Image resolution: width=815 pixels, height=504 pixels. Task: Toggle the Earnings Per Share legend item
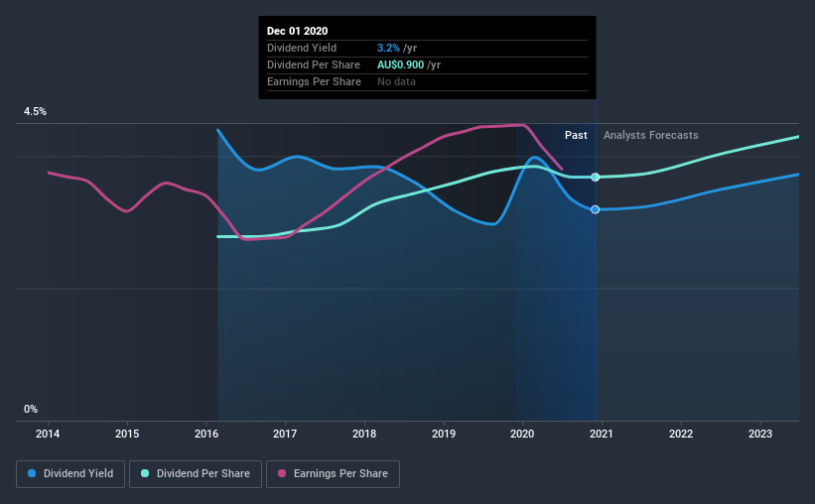pyautogui.click(x=333, y=474)
